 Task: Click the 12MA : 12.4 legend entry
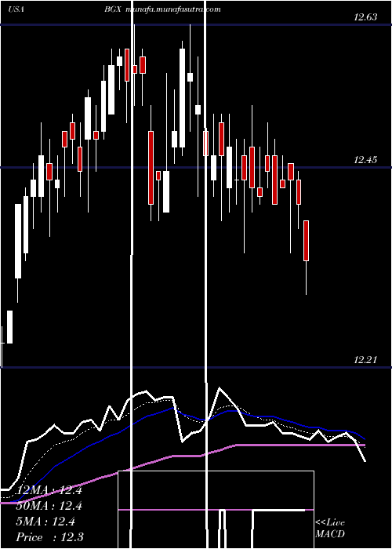[49, 490]
